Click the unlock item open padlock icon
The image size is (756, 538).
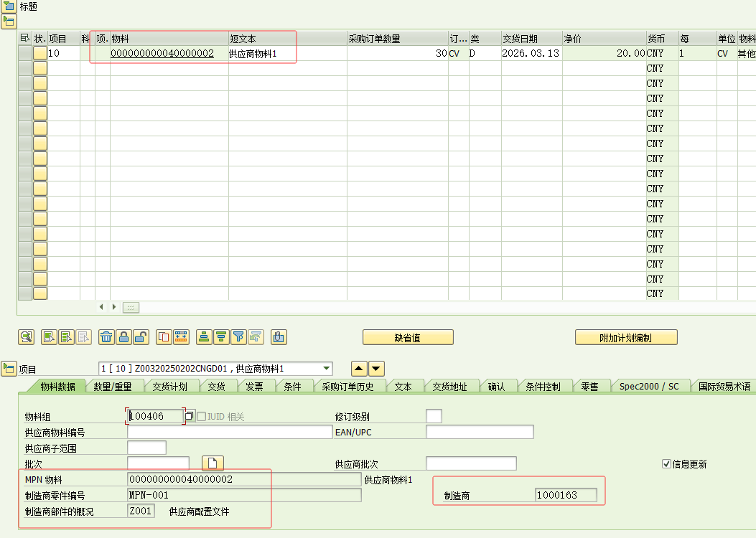(x=141, y=337)
